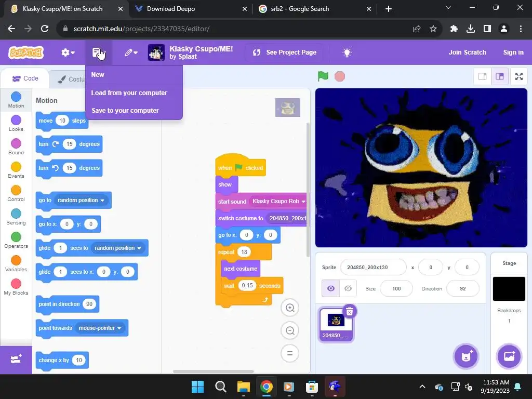Screen dimensions: 532x399
Task: Open the Edit pencil menu
Action: [x=130, y=52]
